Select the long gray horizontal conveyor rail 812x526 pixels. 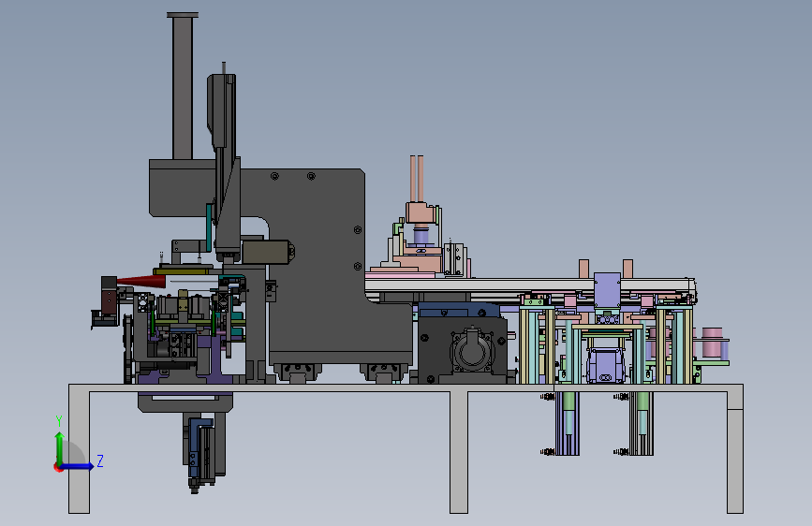click(530, 285)
